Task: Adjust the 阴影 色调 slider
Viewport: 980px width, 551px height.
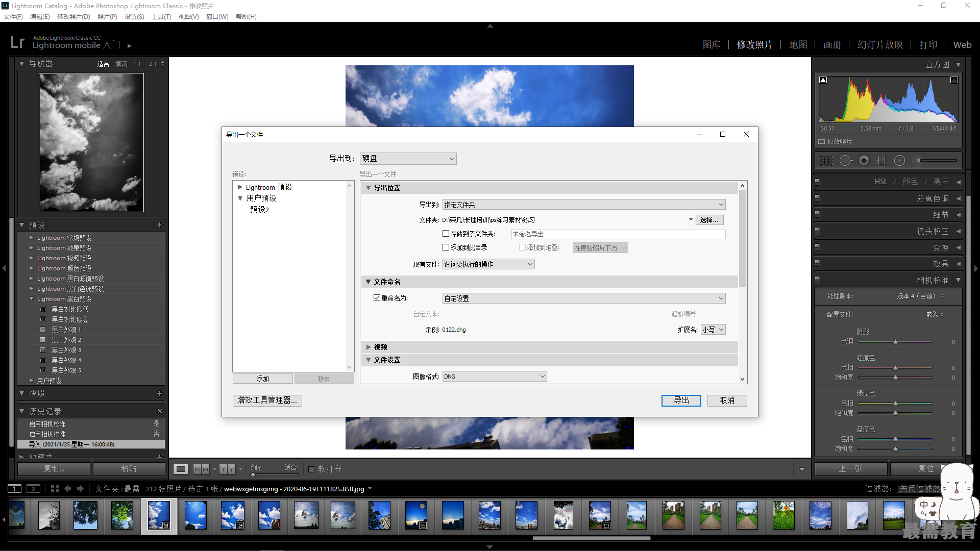Action: [x=895, y=342]
